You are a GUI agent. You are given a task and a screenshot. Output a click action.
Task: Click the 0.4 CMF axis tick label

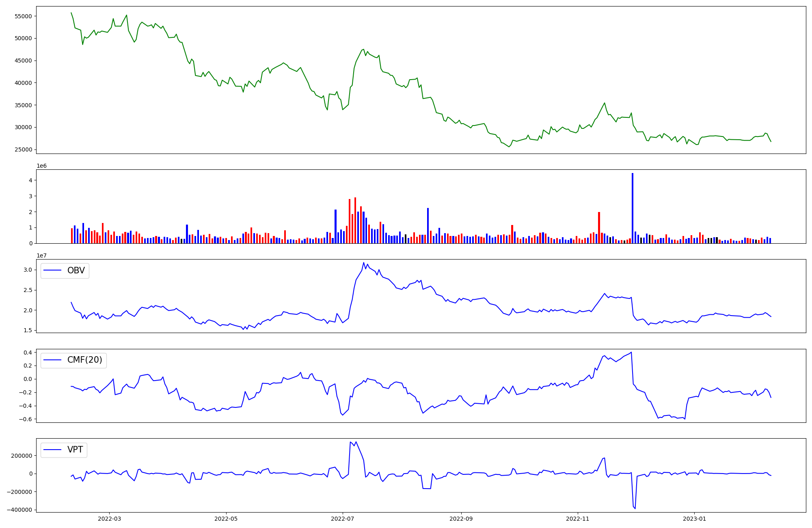coord(27,353)
